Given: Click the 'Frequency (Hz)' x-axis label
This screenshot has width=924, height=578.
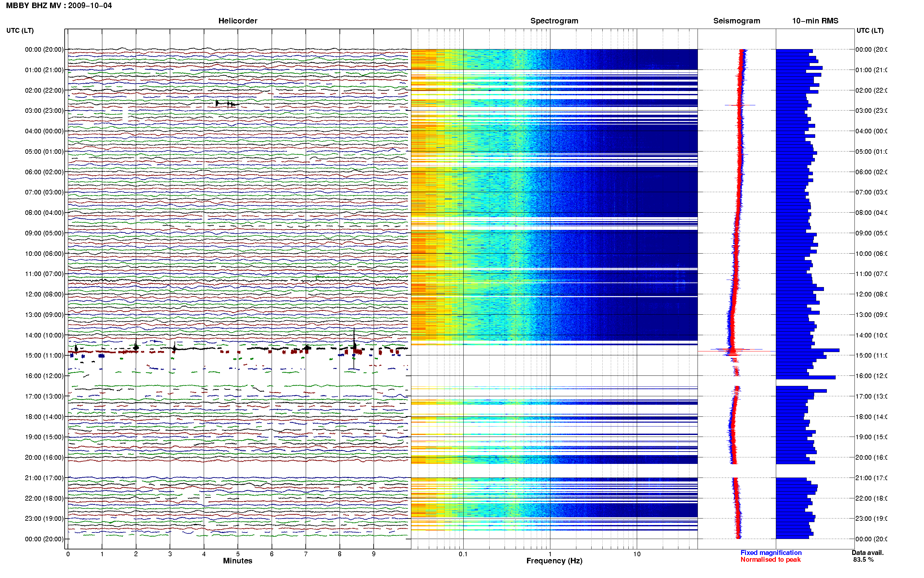Looking at the screenshot, I should click(554, 561).
